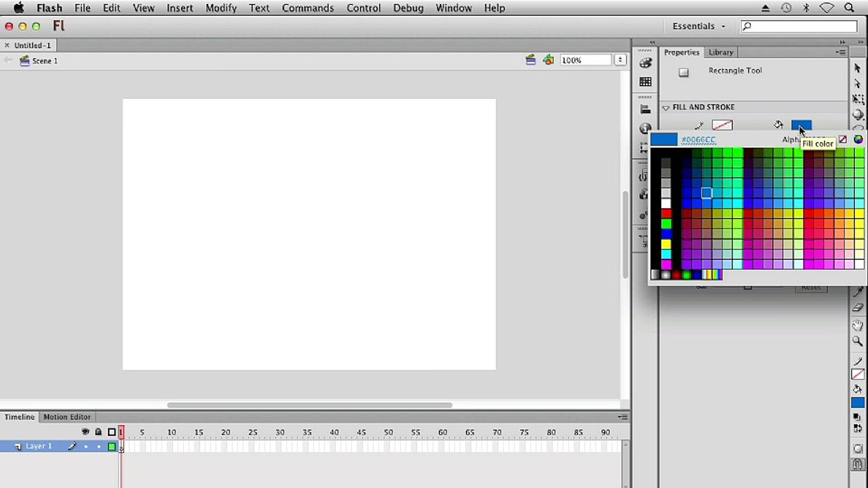Open the Info panel icon
Image resolution: width=868 pixels, height=488 pixels.
[x=645, y=128]
